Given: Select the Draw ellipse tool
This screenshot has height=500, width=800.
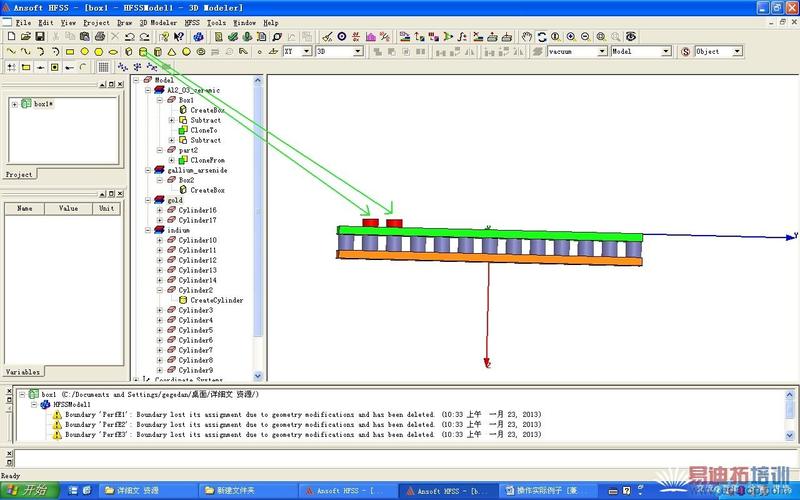Looking at the screenshot, I should point(113,52).
